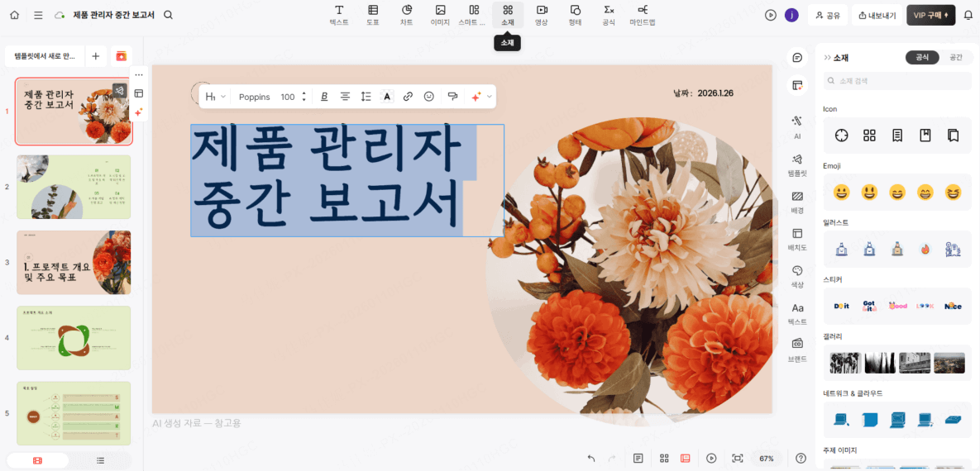Click AI sparkle in text toolbar
980x471 pixels.
click(476, 97)
